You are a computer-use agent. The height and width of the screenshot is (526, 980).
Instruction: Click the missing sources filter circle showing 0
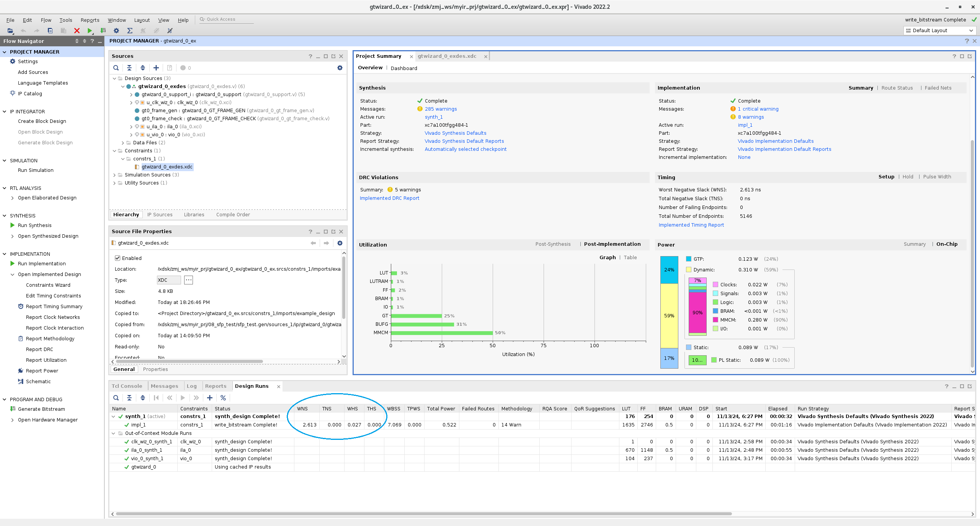183,68
